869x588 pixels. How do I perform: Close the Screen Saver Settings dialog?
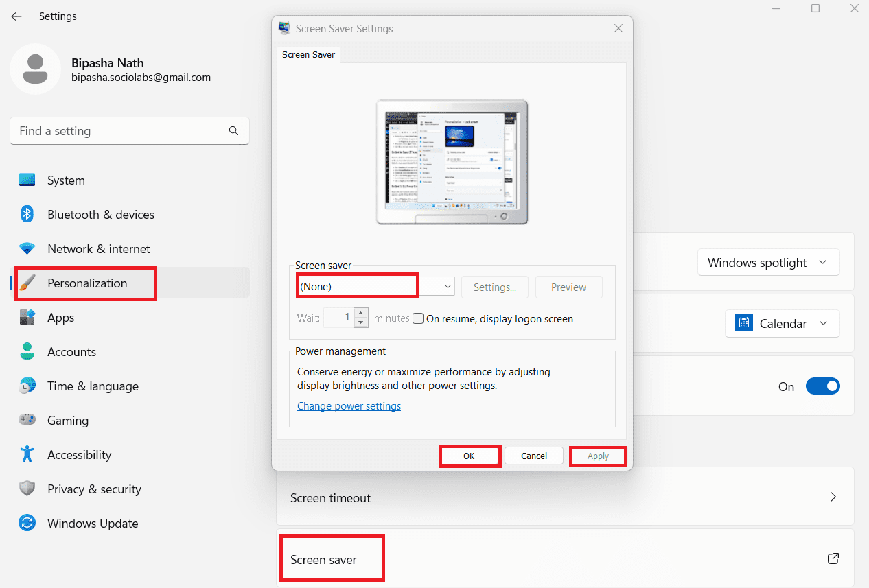point(618,28)
